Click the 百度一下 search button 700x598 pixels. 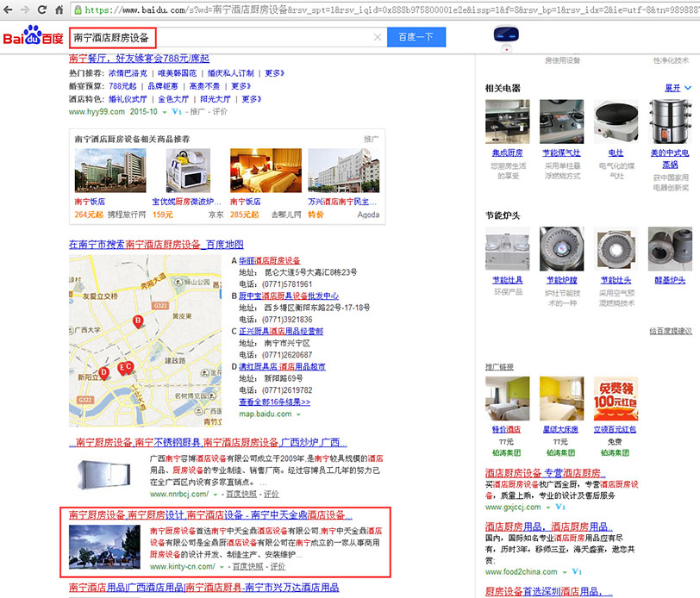coord(416,37)
